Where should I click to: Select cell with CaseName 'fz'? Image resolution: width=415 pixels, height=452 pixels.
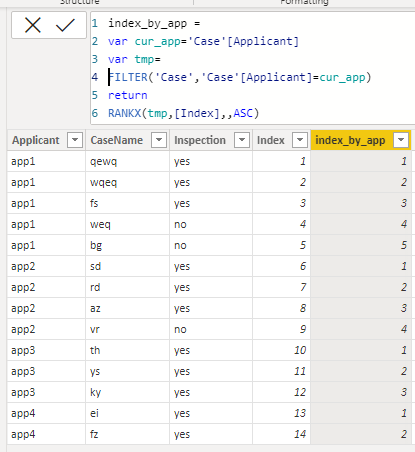[x=127, y=434]
